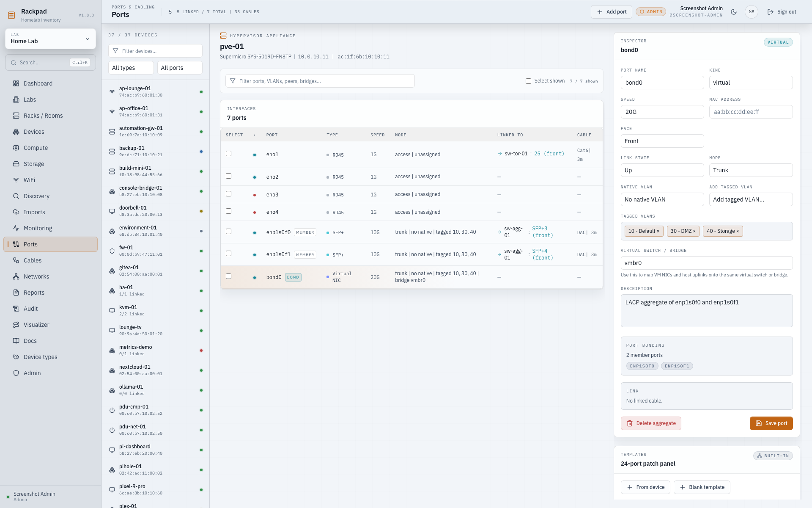Open the Visualizer icon
Viewport: 812px width, 508px height.
(x=16, y=325)
